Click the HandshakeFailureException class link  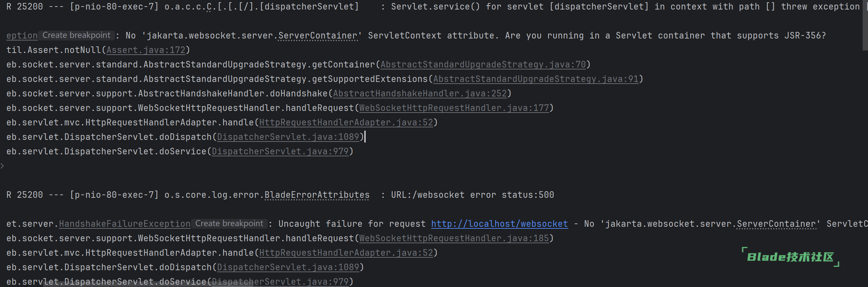pyautogui.click(x=125, y=224)
